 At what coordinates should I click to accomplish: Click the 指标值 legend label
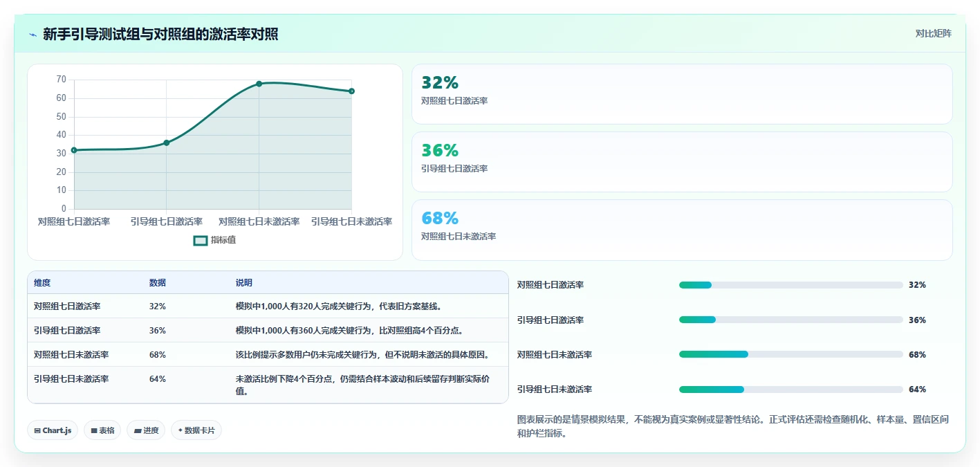pyautogui.click(x=223, y=240)
